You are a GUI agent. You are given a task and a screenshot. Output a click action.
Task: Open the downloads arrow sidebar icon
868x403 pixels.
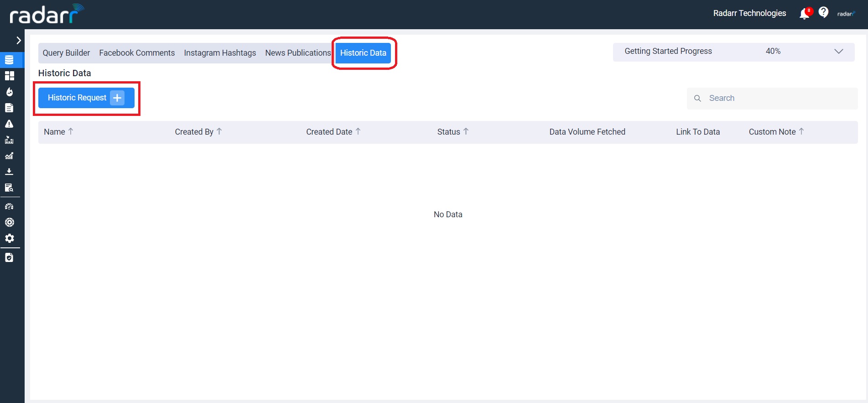pyautogui.click(x=9, y=172)
